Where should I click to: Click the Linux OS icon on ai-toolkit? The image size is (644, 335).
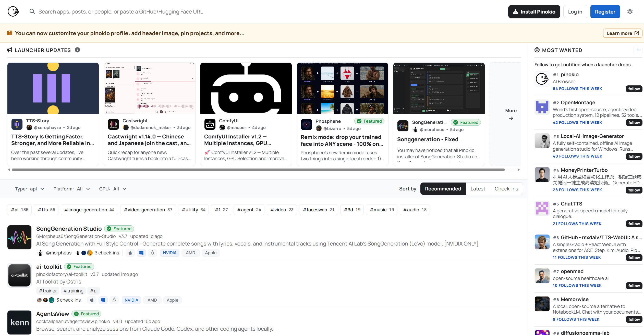(114, 300)
